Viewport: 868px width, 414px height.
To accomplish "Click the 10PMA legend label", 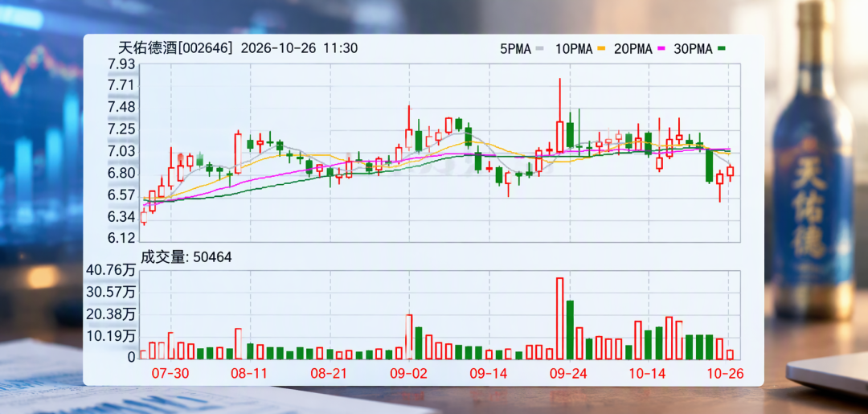I will point(573,49).
